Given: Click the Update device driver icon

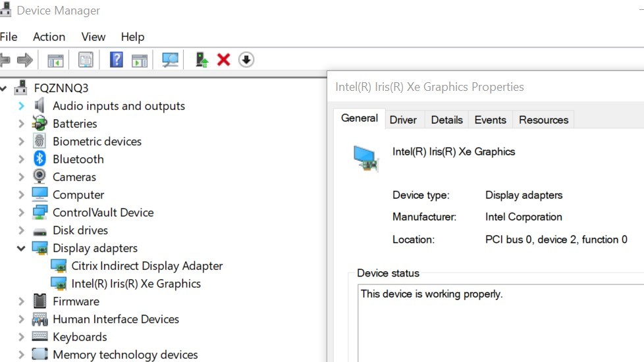Looking at the screenshot, I should point(201,60).
